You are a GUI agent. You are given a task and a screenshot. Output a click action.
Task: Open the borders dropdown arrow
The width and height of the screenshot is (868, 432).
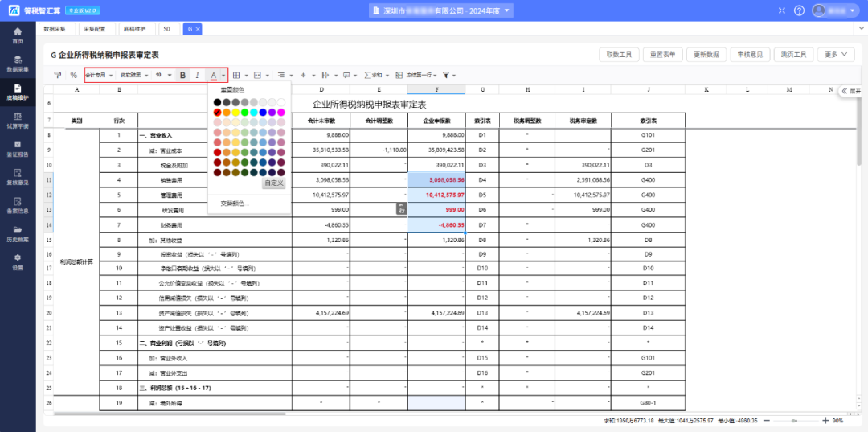click(x=246, y=76)
